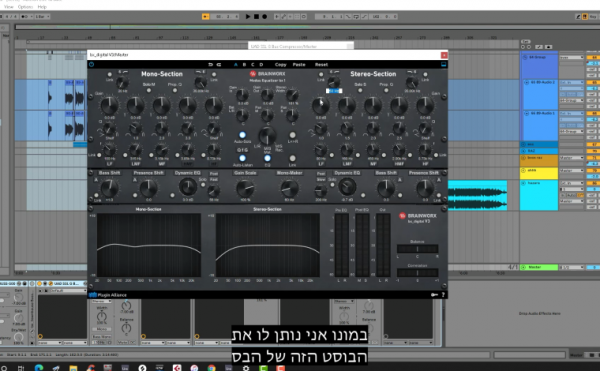Select preset bank B
The width and height of the screenshot is (600, 371).
tap(244, 65)
